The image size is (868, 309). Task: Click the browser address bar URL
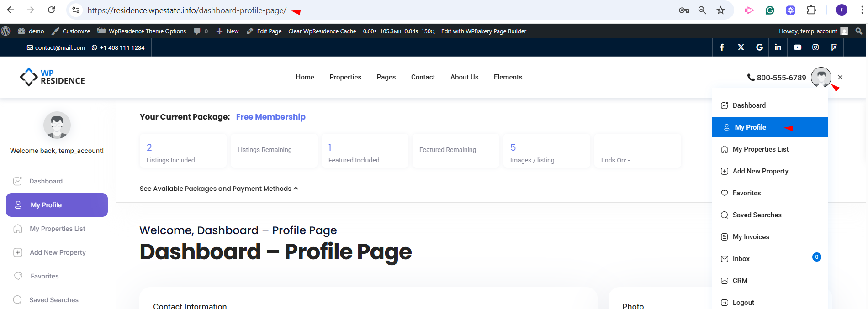(x=187, y=10)
